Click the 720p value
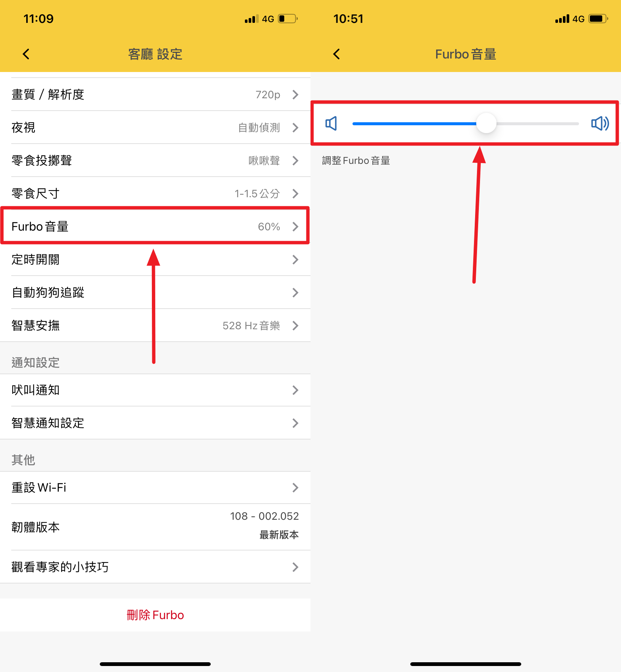This screenshot has width=621, height=672. tap(268, 94)
